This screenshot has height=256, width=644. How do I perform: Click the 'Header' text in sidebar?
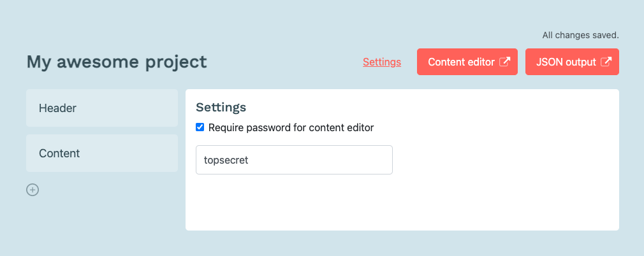pos(57,108)
